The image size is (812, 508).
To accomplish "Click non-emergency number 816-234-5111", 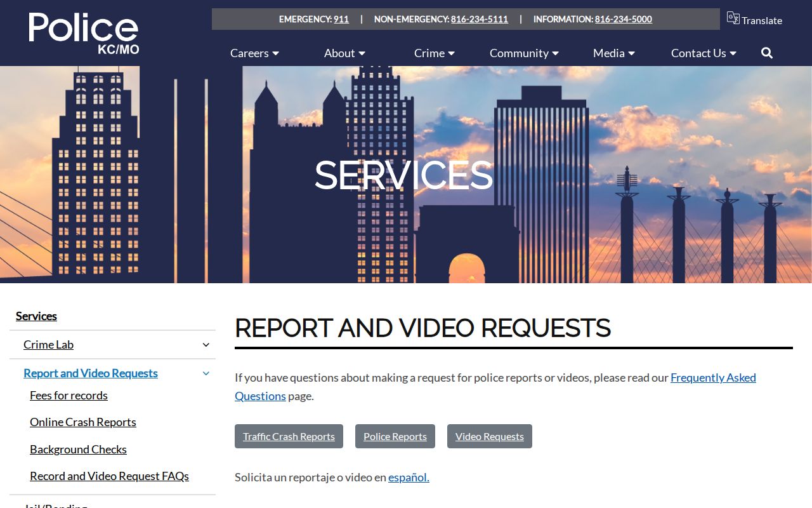I will pyautogui.click(x=480, y=19).
